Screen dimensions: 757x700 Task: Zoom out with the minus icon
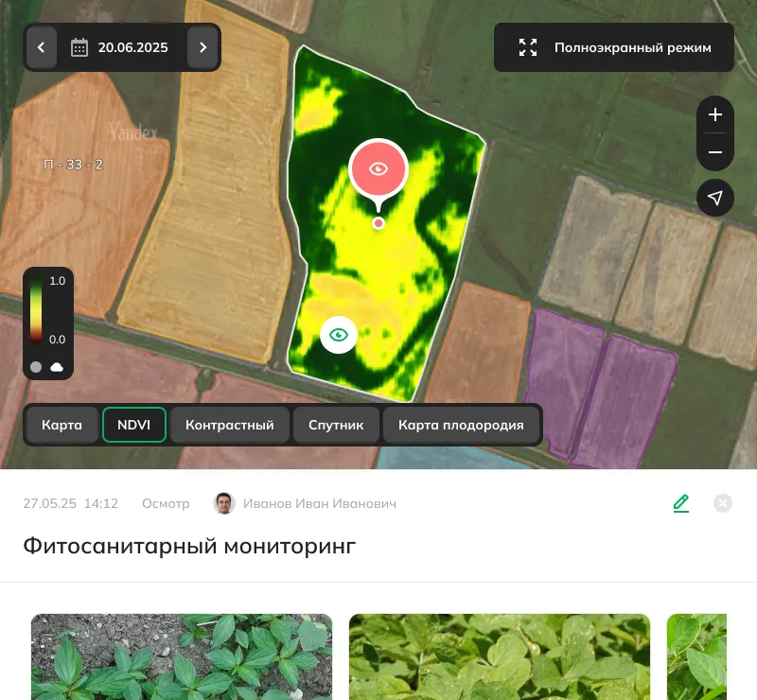click(715, 151)
